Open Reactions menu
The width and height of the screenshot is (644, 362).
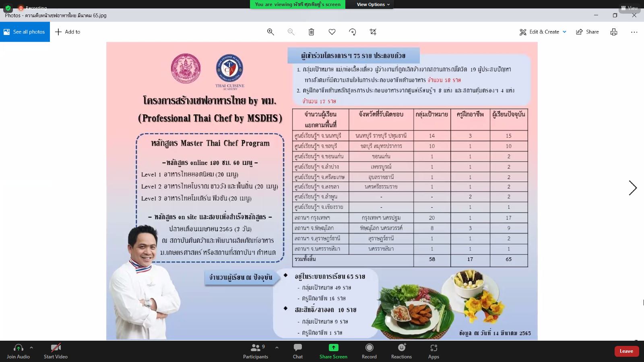[x=401, y=351]
